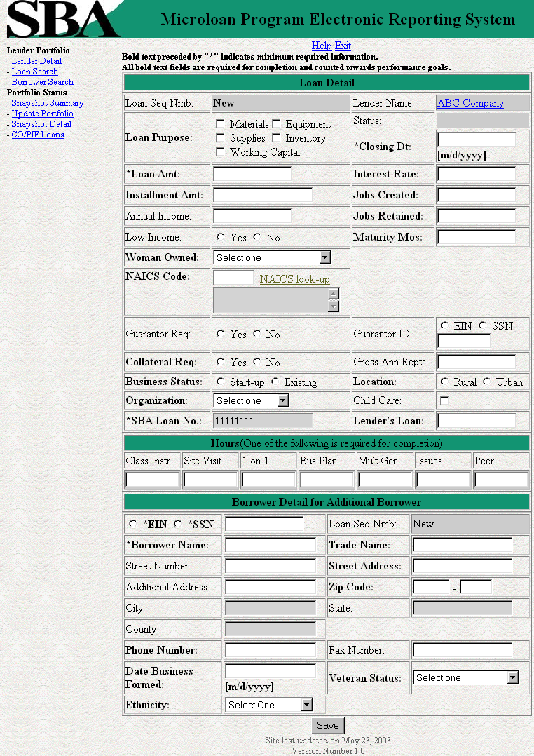Tick the Working Capital checkbox
Image resolution: width=534 pixels, height=756 pixels.
click(x=220, y=152)
